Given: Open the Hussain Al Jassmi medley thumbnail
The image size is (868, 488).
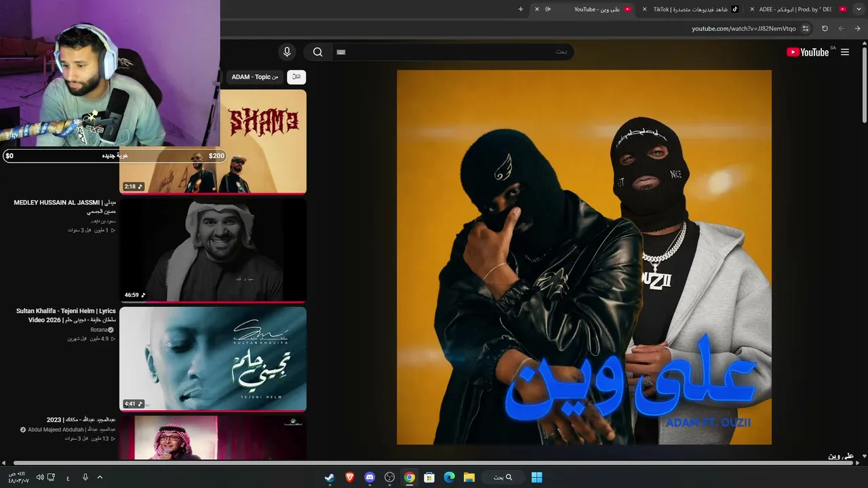Looking at the screenshot, I should point(213,250).
